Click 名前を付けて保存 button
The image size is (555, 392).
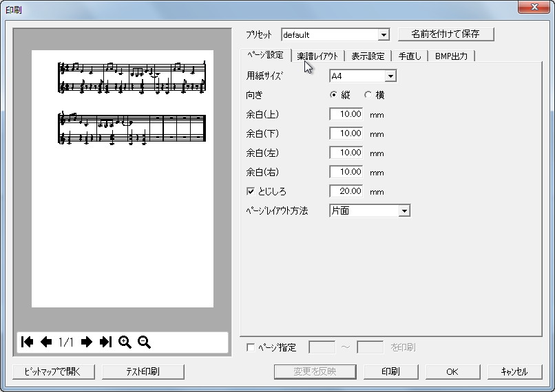click(x=446, y=34)
